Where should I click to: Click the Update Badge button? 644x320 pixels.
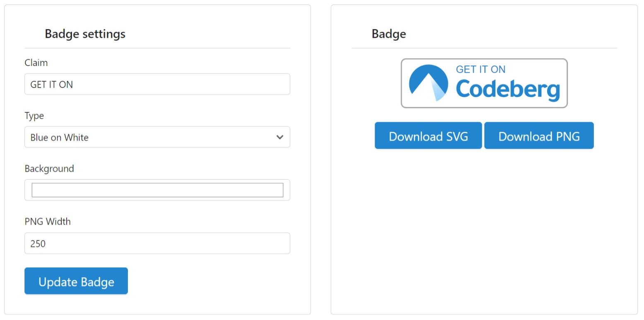click(76, 281)
